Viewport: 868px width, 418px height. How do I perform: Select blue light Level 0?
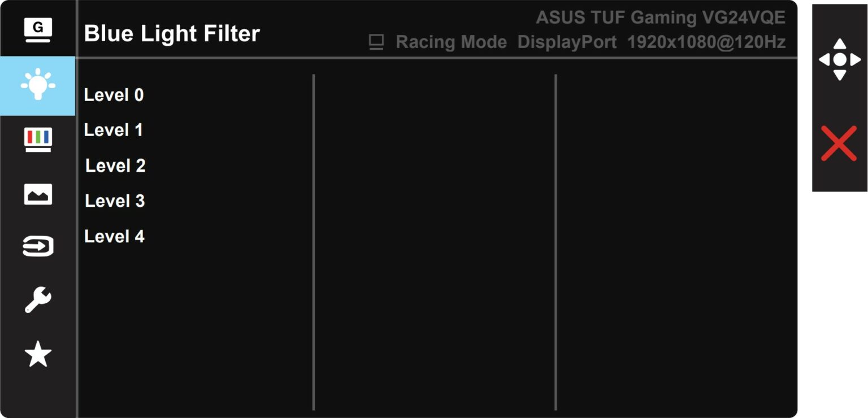click(x=114, y=95)
